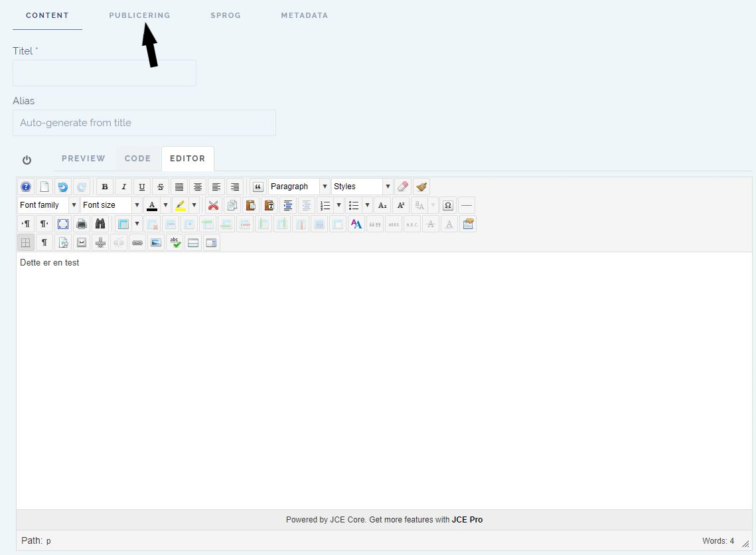Insert an anchor with the anchor icon
This screenshot has height=555, width=756.
coord(100,243)
